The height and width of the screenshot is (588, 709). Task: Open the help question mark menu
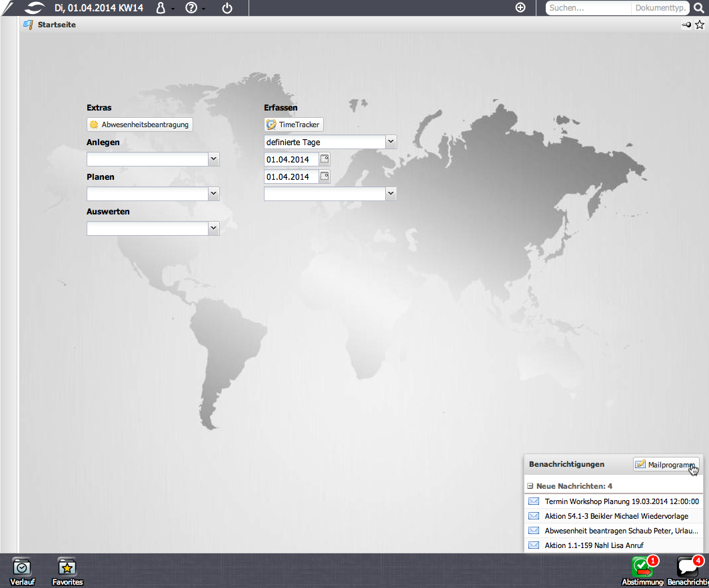pos(191,8)
